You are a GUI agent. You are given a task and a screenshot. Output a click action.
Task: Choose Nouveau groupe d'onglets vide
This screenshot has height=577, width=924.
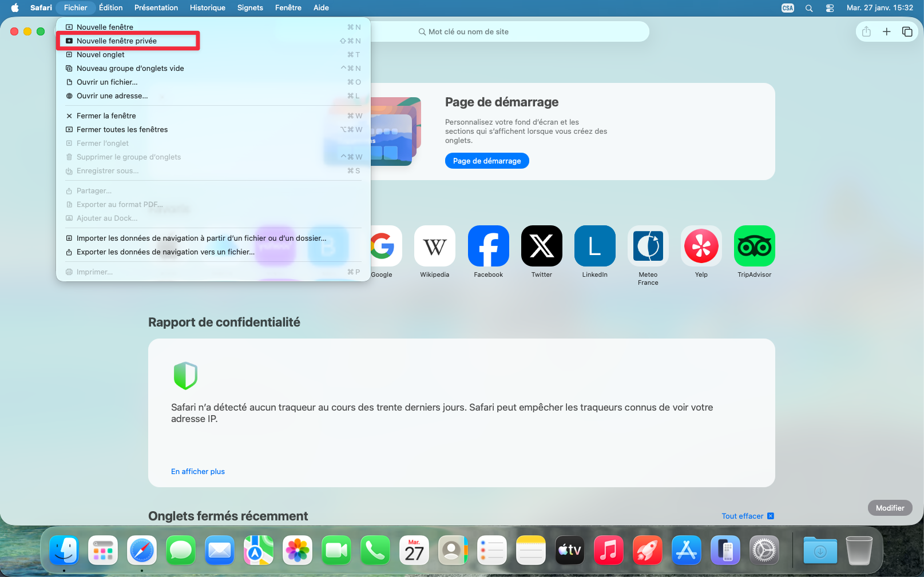pyautogui.click(x=213, y=68)
